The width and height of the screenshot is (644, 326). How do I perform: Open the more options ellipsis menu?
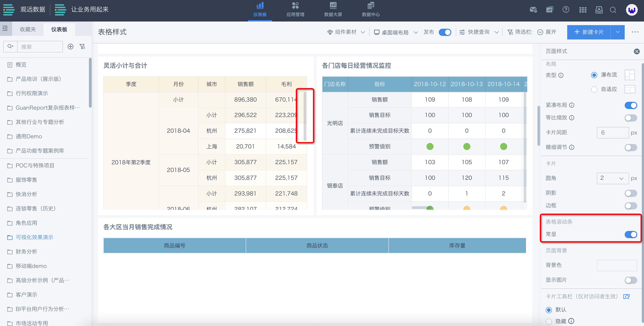click(635, 32)
